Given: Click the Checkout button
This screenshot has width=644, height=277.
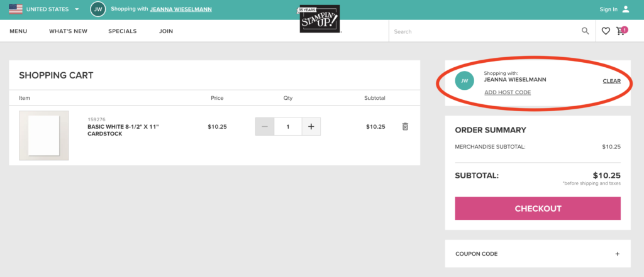Looking at the screenshot, I should click(538, 209).
